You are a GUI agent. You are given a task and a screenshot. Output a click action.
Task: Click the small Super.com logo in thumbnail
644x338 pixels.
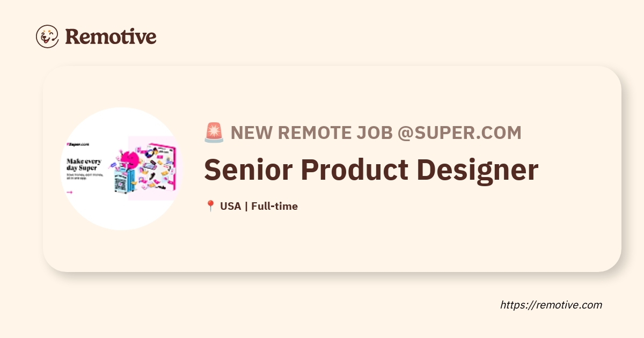(x=77, y=144)
